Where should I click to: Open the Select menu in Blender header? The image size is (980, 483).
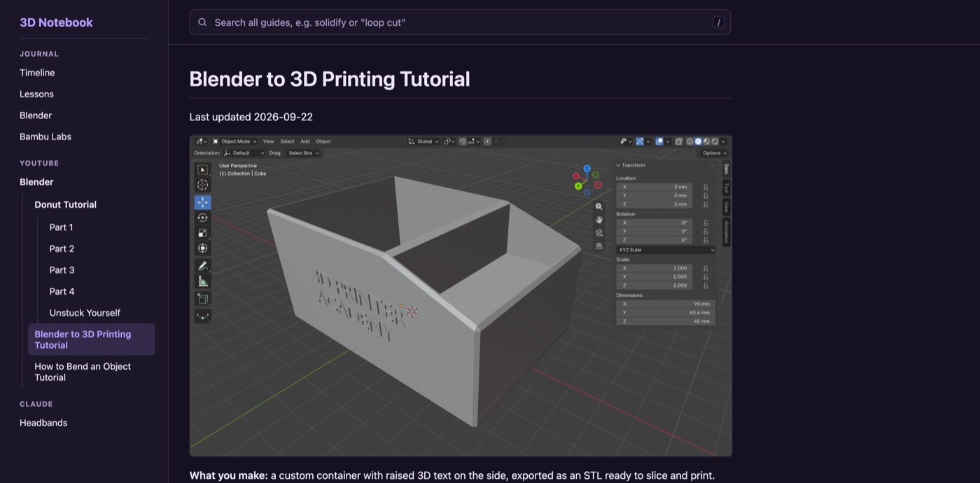pyautogui.click(x=287, y=141)
